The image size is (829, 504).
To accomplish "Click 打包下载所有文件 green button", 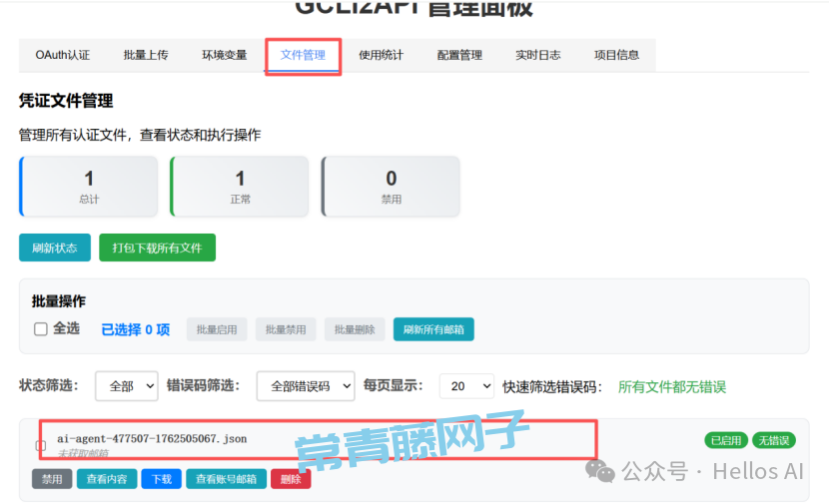I will [157, 248].
